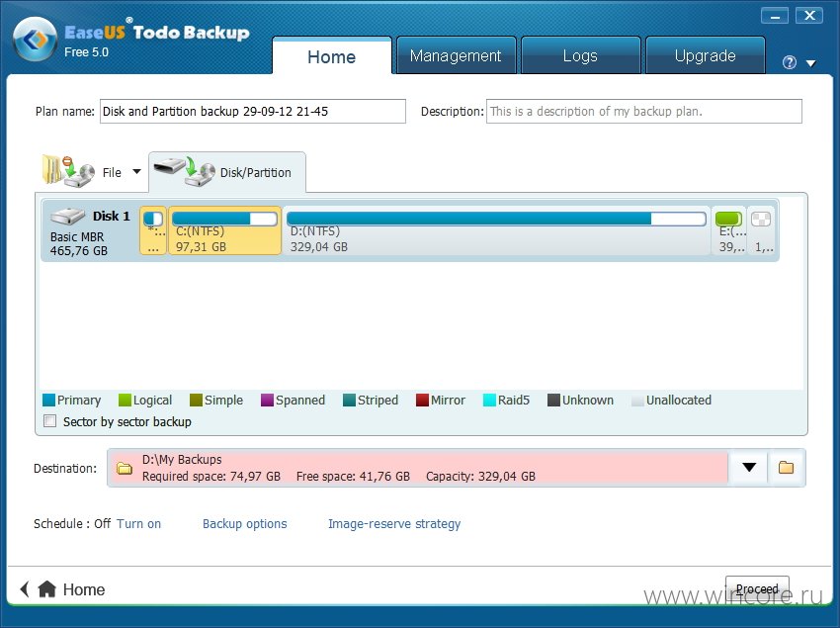Click the Raid5 cyan legend swatch
The width and height of the screenshot is (840, 628).
(489, 401)
